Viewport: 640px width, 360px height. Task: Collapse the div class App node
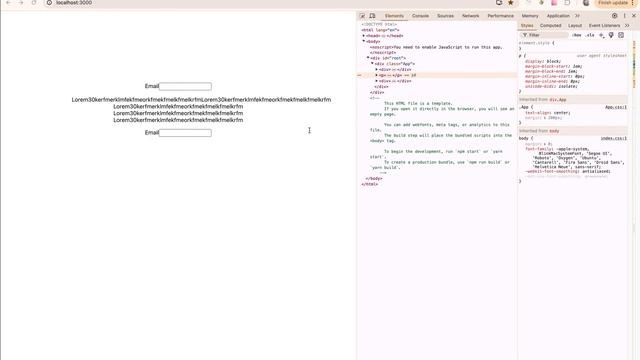click(372, 64)
